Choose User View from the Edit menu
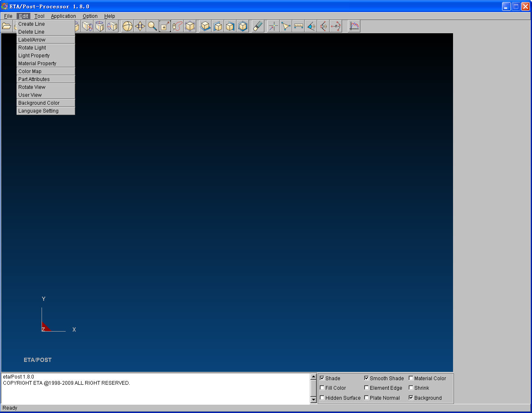Image resolution: width=532 pixels, height=413 pixels. click(46, 95)
